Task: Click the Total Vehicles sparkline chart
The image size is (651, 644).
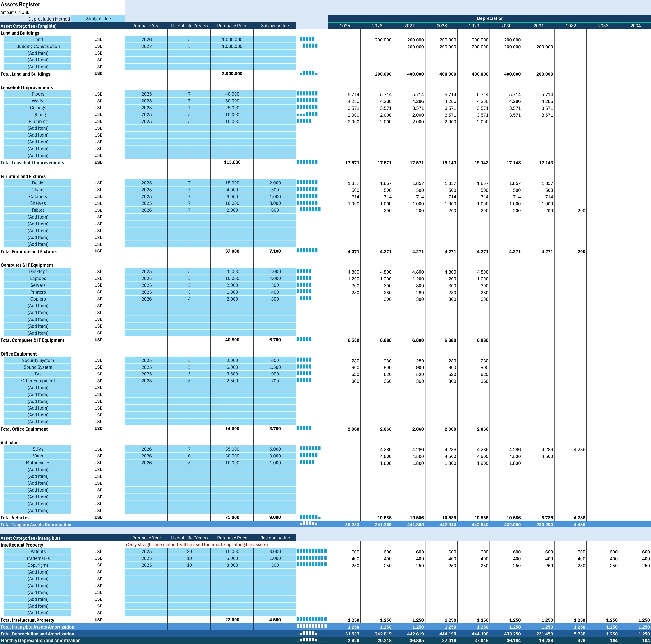Action: tap(310, 517)
